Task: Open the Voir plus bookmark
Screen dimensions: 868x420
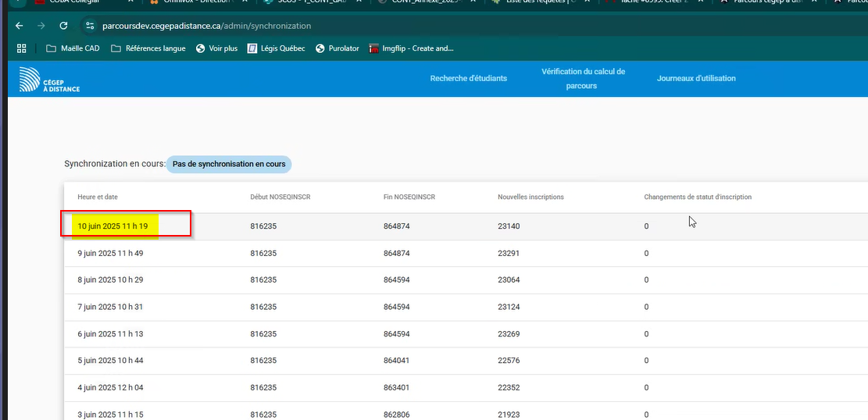Action: pyautogui.click(x=216, y=48)
